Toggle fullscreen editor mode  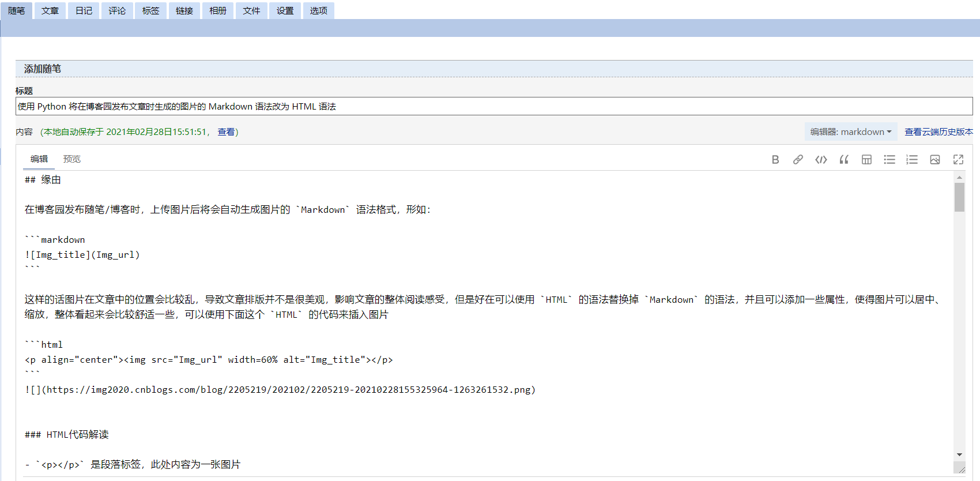coord(958,160)
